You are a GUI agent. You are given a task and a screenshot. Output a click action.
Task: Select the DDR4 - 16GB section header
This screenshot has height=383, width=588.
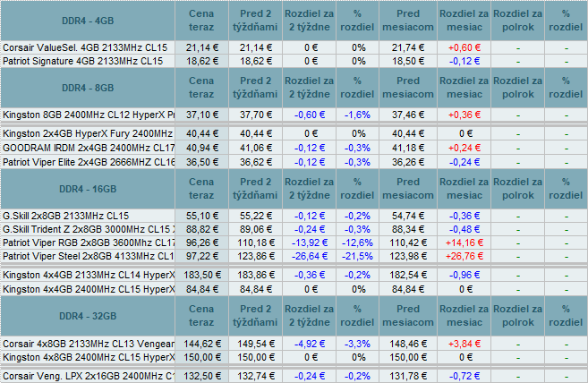(x=88, y=189)
